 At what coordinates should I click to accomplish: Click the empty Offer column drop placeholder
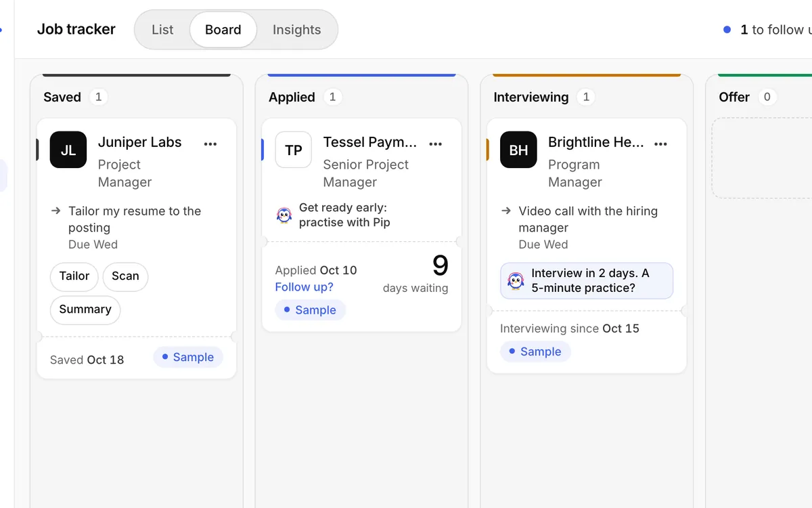(x=762, y=158)
